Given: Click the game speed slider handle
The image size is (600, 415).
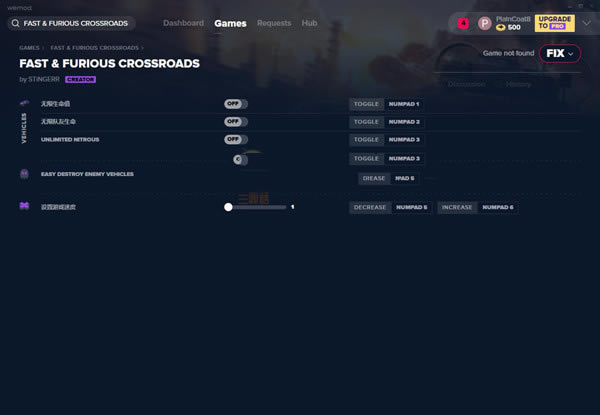Looking at the screenshot, I should click(x=228, y=207).
